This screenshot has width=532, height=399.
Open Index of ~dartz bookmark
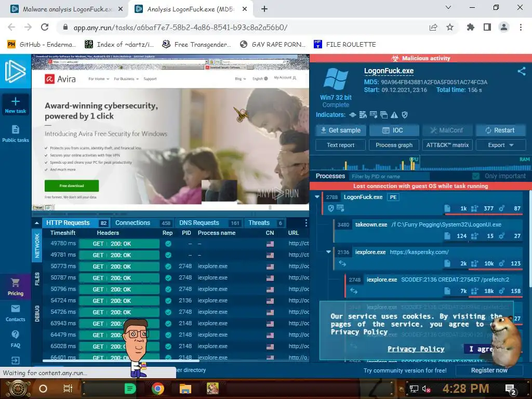click(119, 45)
